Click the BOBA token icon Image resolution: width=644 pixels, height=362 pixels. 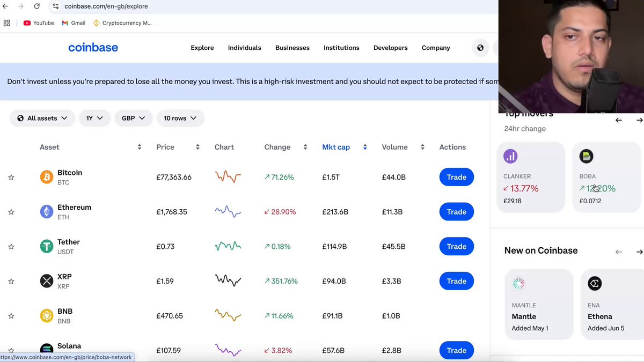tap(586, 157)
